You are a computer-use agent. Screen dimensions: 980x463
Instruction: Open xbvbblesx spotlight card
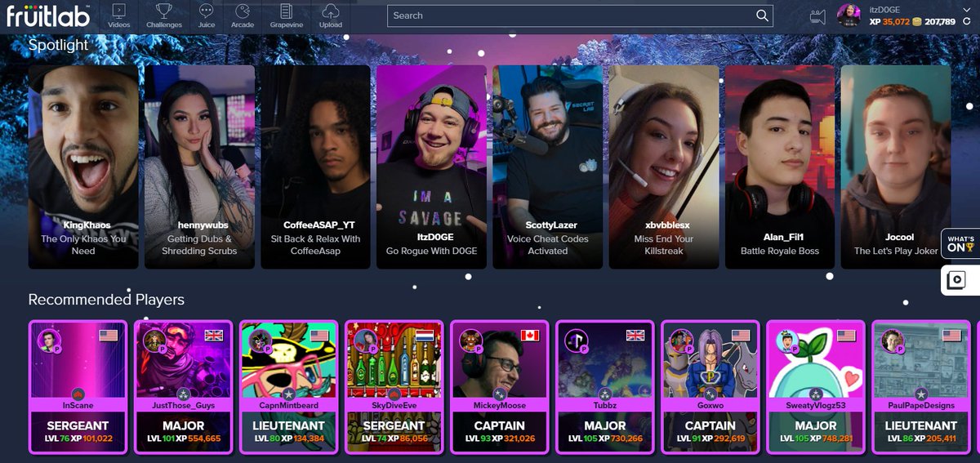coord(663,167)
